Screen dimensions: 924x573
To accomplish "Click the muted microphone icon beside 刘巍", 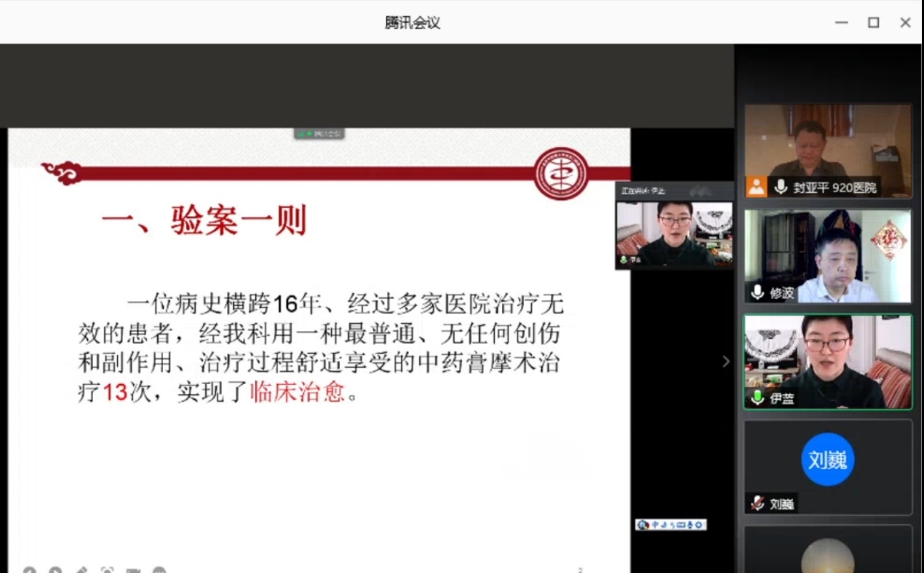I will tap(757, 503).
